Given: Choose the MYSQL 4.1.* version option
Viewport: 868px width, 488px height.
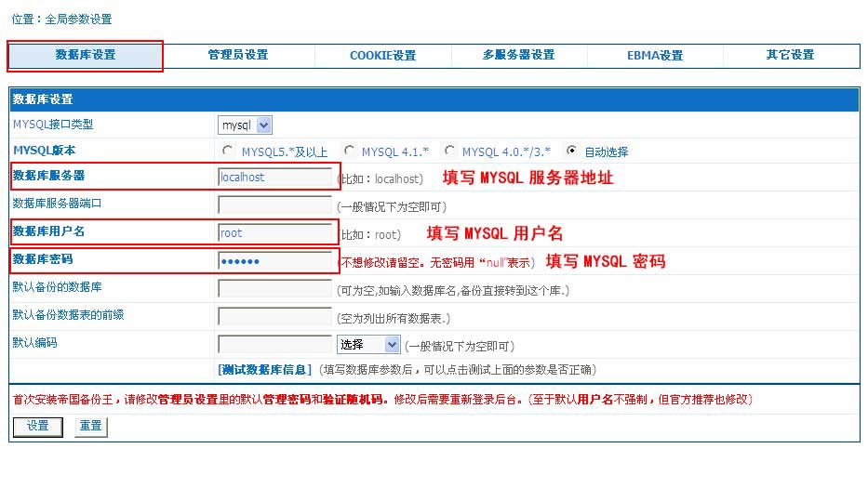Looking at the screenshot, I should point(349,151).
